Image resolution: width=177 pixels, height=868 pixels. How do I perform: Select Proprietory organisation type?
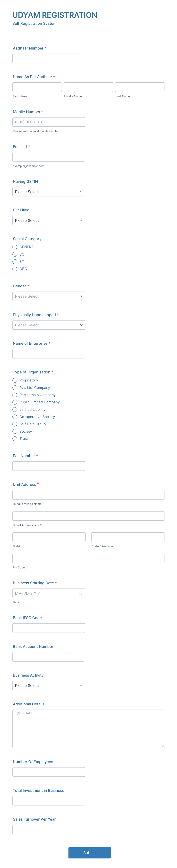coord(15,380)
